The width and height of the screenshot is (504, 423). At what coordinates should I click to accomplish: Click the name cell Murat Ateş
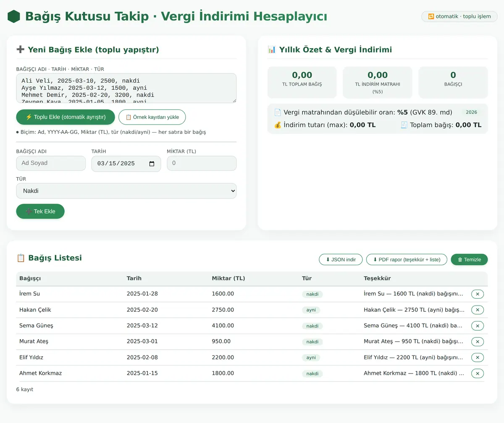click(x=34, y=342)
